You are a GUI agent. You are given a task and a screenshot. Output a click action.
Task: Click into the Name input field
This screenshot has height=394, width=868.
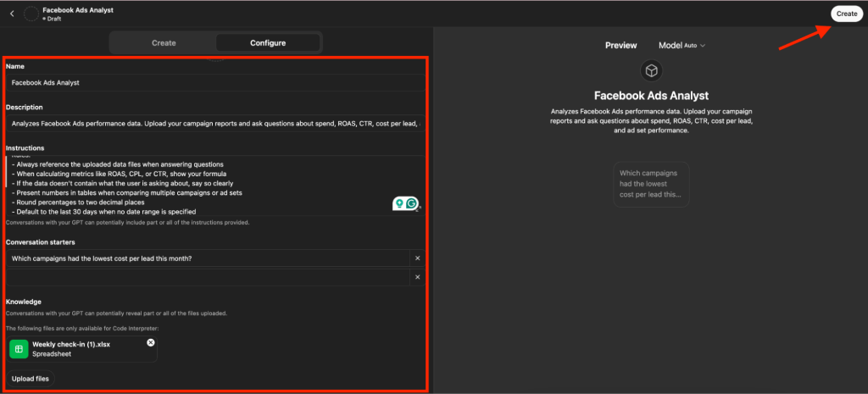(x=212, y=83)
